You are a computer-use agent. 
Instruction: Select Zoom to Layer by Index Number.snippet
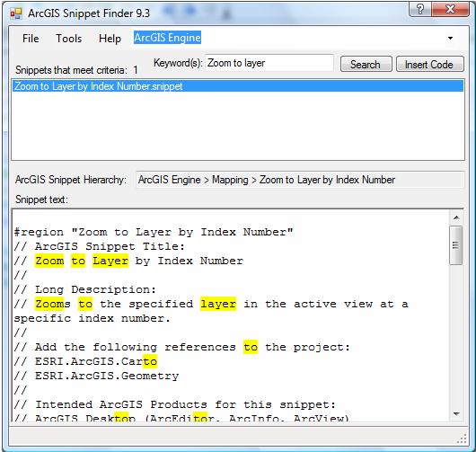tap(238, 86)
